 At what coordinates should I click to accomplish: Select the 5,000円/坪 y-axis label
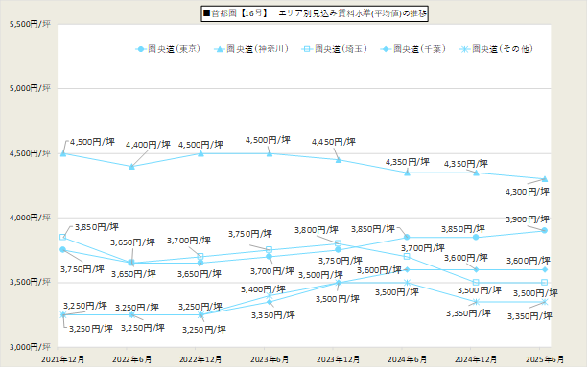point(30,88)
